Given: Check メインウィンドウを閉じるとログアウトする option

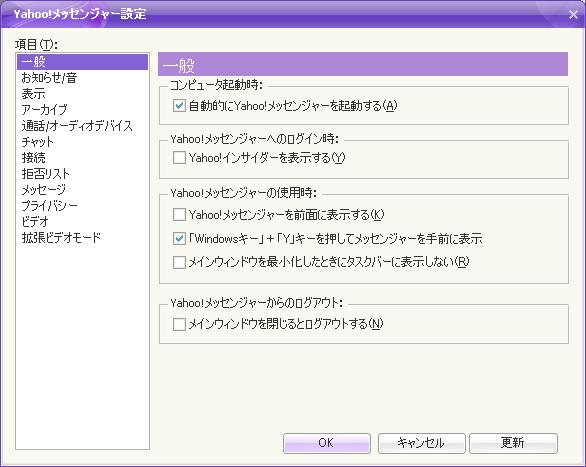Looking at the screenshot, I should (179, 324).
